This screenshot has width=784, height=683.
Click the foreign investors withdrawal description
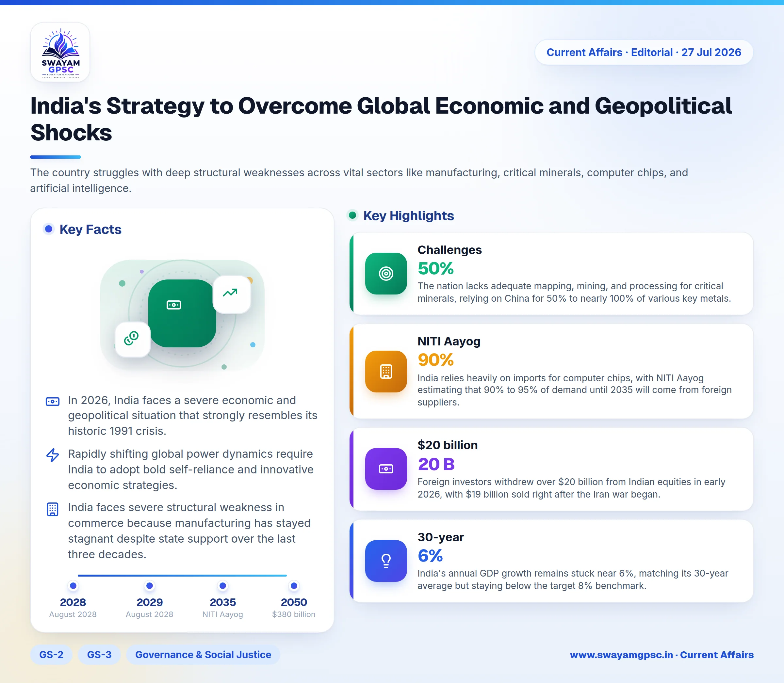click(x=571, y=488)
